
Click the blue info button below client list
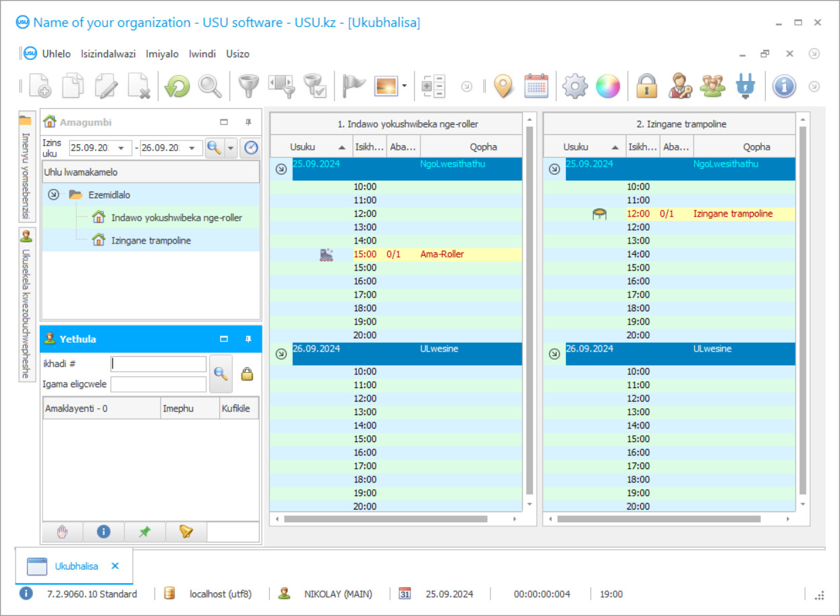(x=103, y=532)
